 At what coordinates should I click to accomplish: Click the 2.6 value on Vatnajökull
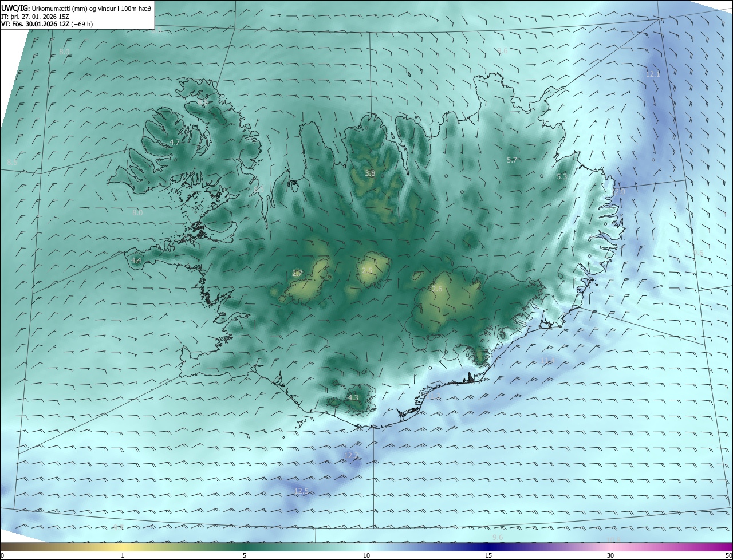pyautogui.click(x=437, y=289)
